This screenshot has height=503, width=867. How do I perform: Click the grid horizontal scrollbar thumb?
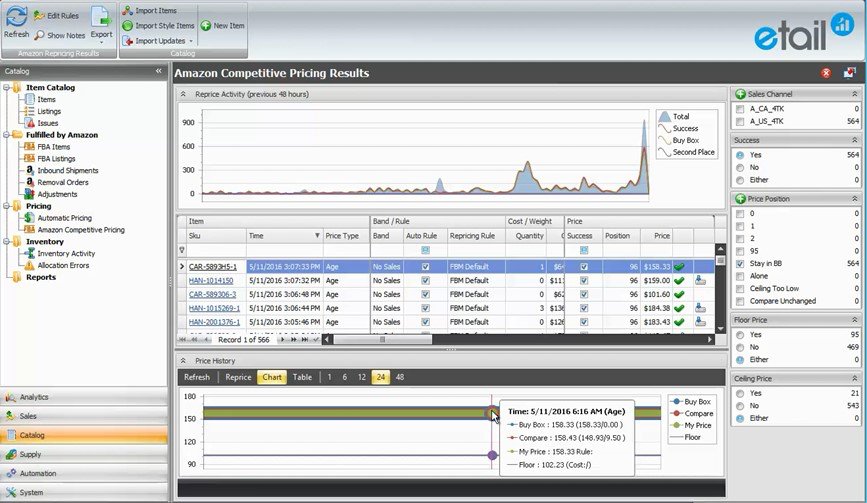[x=382, y=339]
